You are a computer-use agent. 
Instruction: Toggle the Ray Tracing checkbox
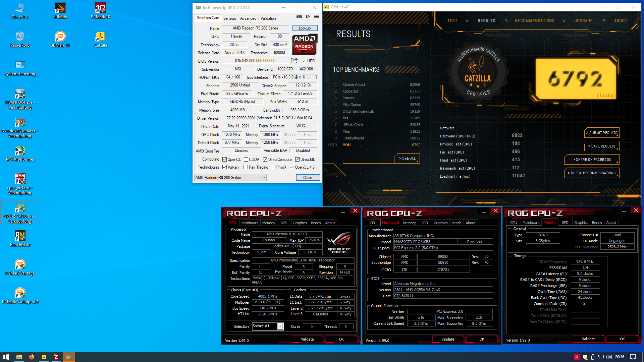tap(246, 167)
